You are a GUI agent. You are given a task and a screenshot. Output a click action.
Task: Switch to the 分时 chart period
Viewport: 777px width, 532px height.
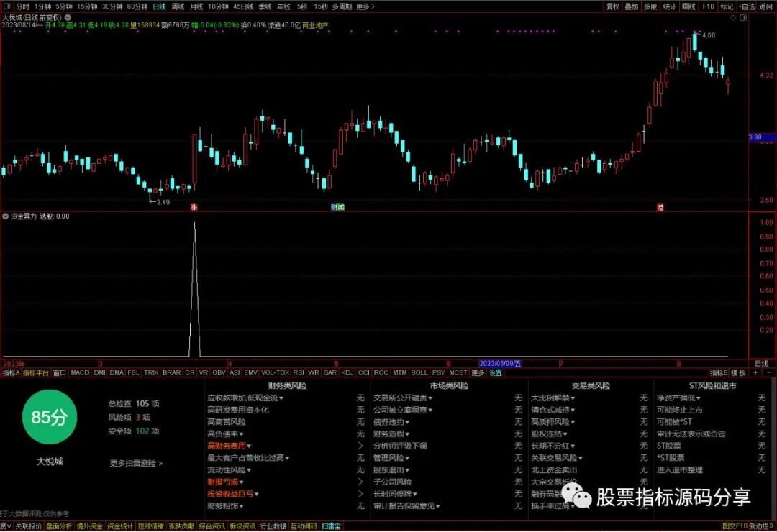(23, 6)
